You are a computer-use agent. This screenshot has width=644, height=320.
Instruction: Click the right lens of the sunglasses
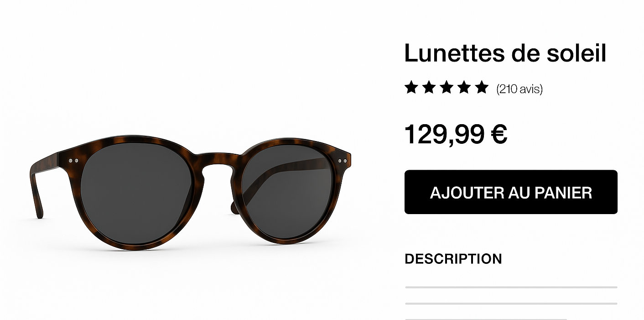[286, 193]
